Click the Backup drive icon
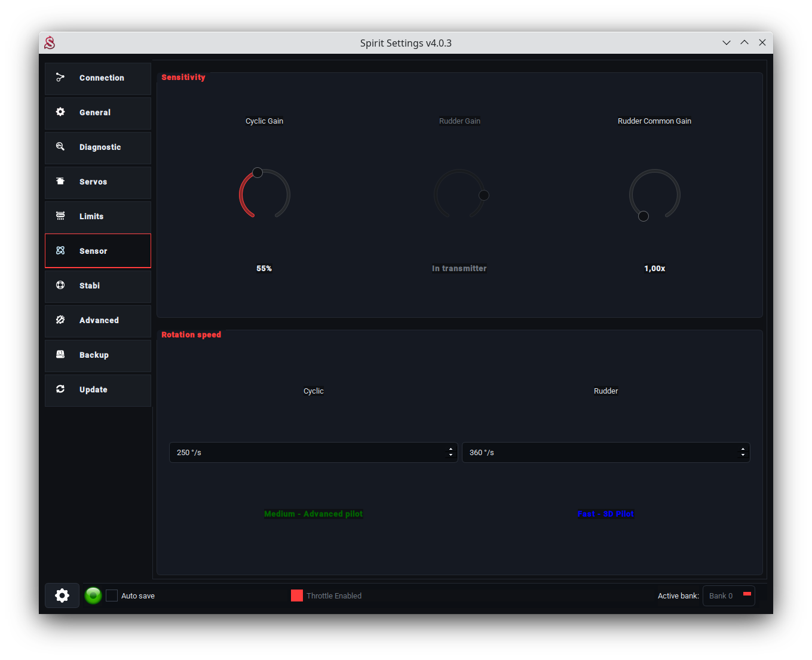The image size is (812, 660). coord(60,355)
